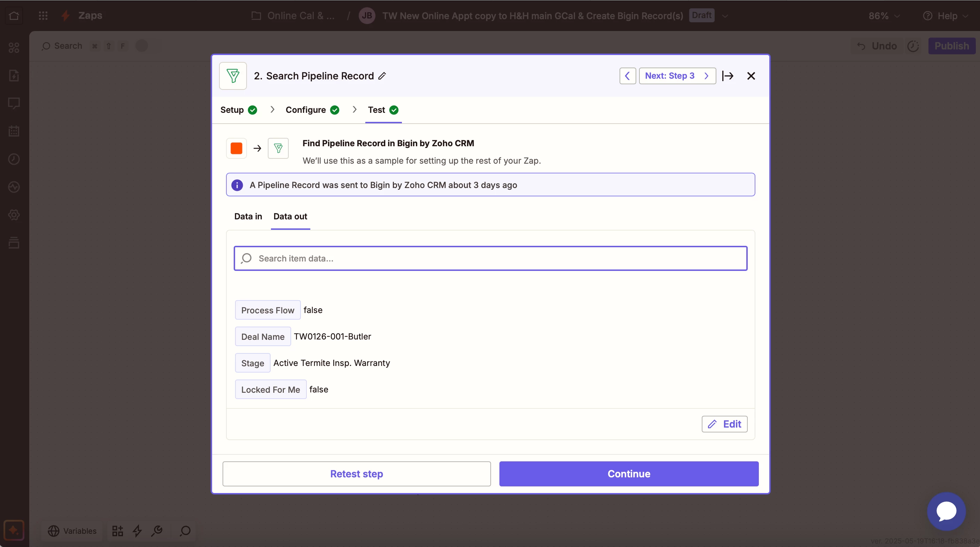Click the Continue button

[x=629, y=474]
